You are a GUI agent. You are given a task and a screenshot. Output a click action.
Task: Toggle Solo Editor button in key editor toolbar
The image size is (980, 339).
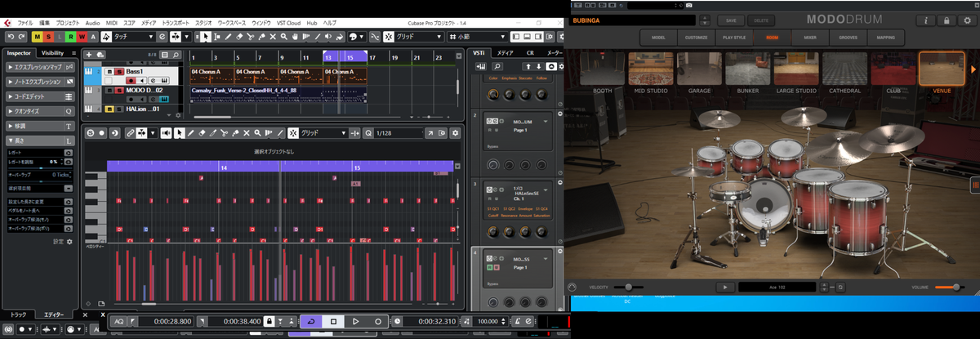90,132
